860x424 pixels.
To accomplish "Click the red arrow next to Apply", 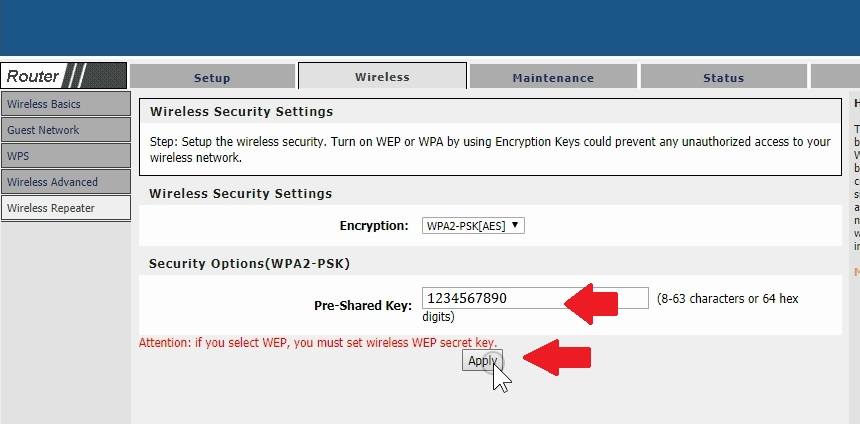I will [557, 357].
